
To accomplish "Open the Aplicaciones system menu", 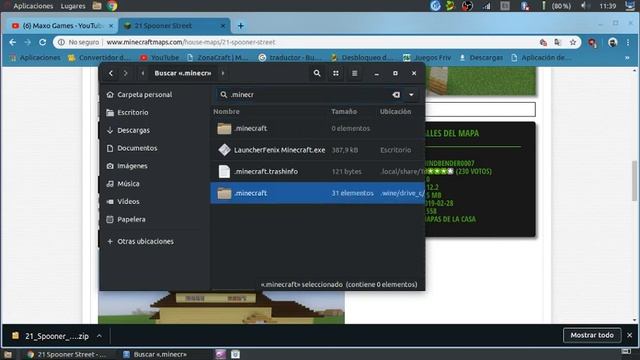I will [33, 6].
